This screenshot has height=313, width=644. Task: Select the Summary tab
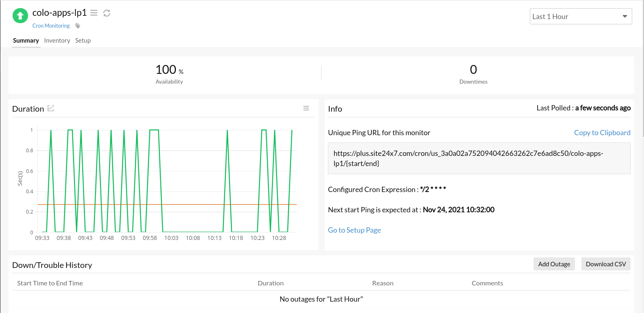tap(26, 41)
